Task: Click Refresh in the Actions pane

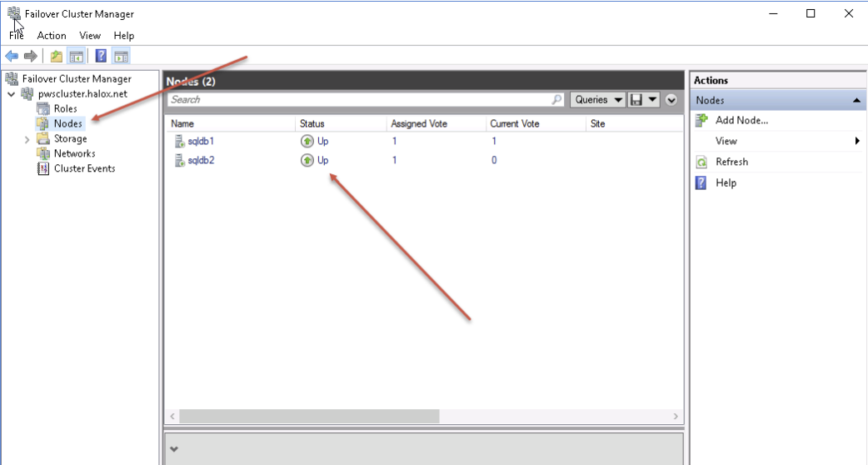Action: click(x=732, y=162)
